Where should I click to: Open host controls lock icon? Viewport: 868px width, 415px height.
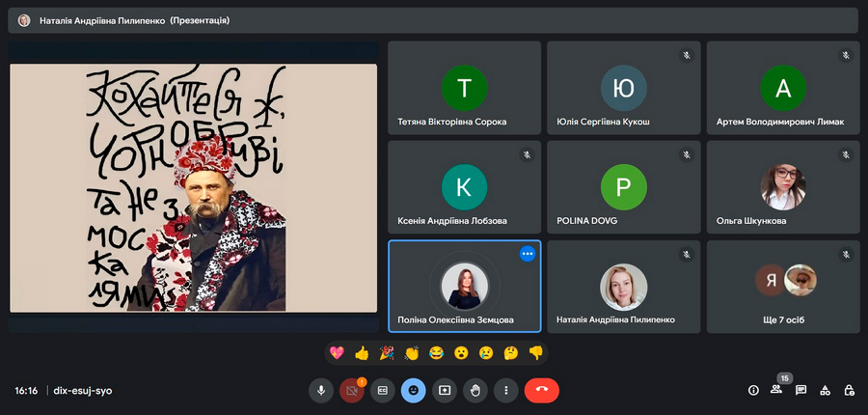tap(849, 390)
